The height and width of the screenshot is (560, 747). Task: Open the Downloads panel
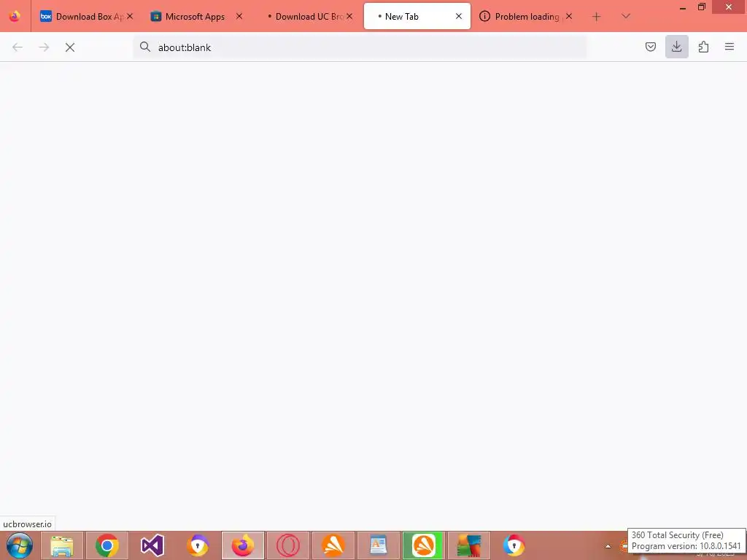click(677, 47)
